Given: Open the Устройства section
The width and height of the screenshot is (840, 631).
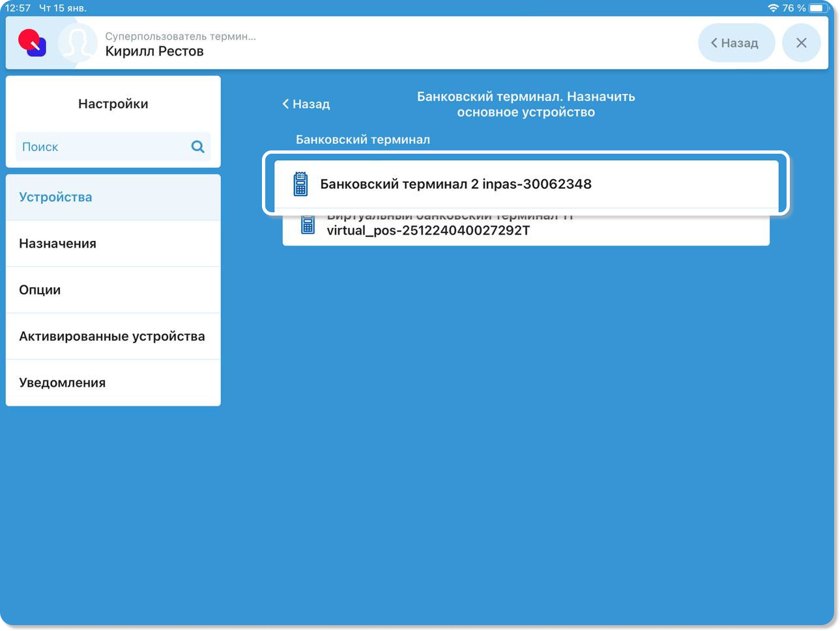Looking at the screenshot, I should (113, 197).
